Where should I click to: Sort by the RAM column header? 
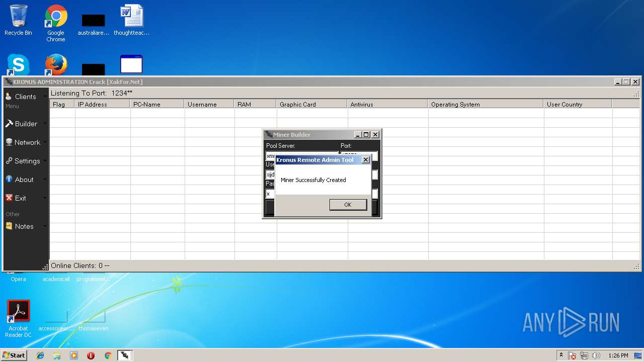[x=256, y=104]
